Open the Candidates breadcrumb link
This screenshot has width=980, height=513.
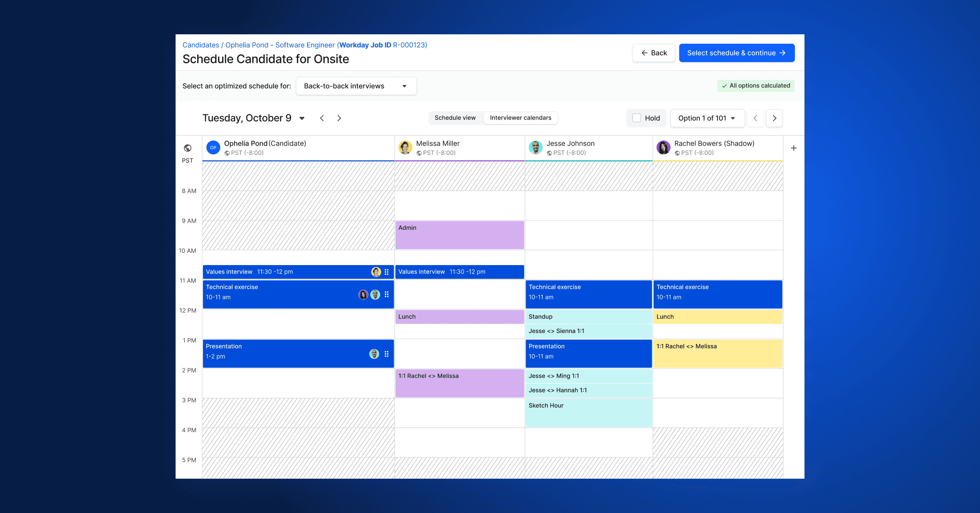200,45
